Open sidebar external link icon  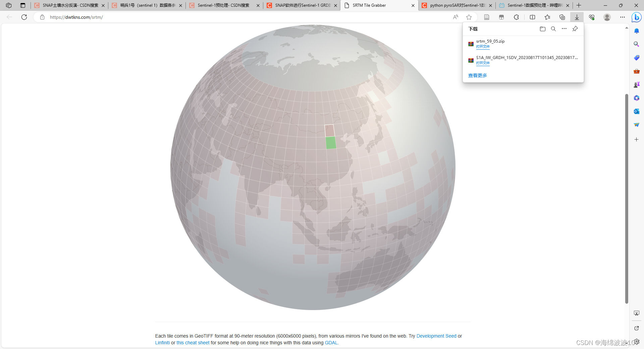coord(637,328)
